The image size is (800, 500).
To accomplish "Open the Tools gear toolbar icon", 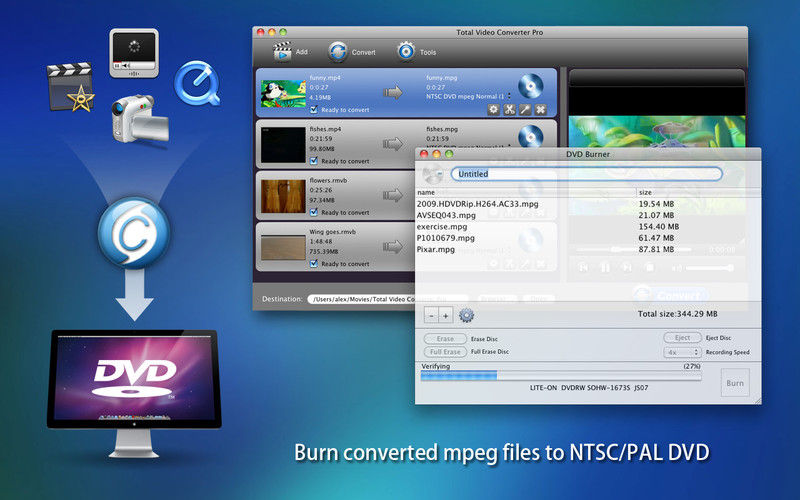I will pyautogui.click(x=406, y=52).
